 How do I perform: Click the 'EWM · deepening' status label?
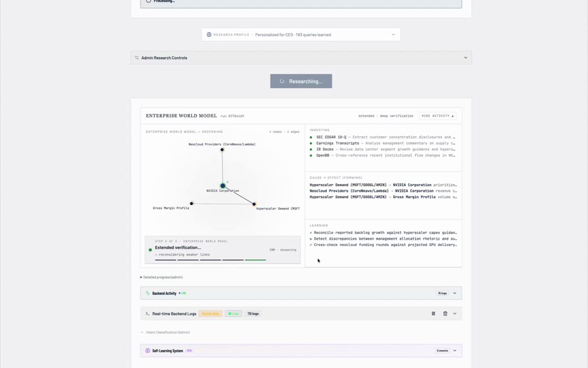click(283, 250)
